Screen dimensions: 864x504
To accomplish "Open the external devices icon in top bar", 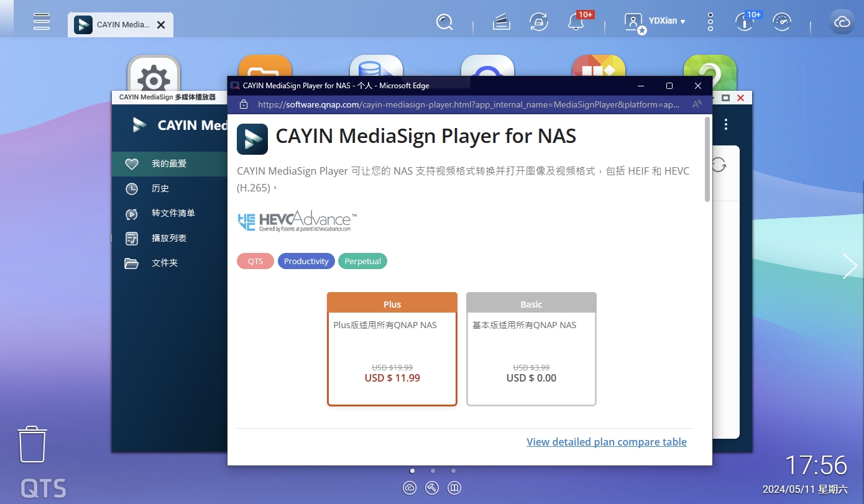I will click(538, 22).
